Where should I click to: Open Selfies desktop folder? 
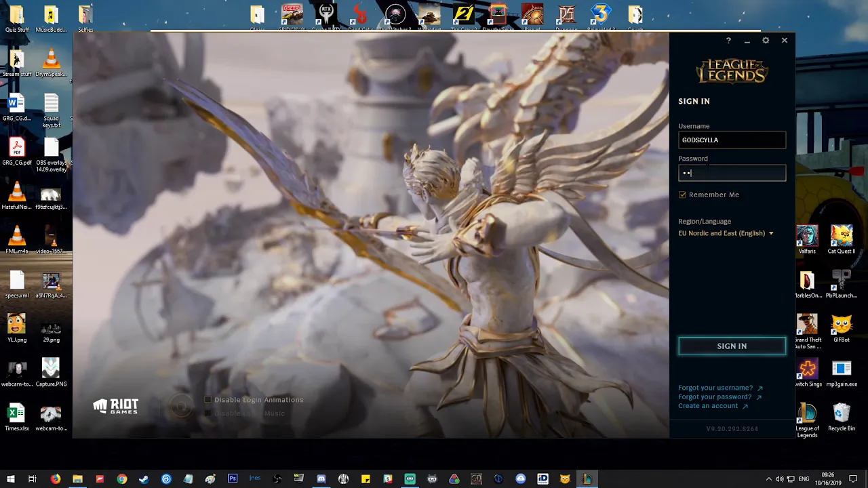[85, 19]
